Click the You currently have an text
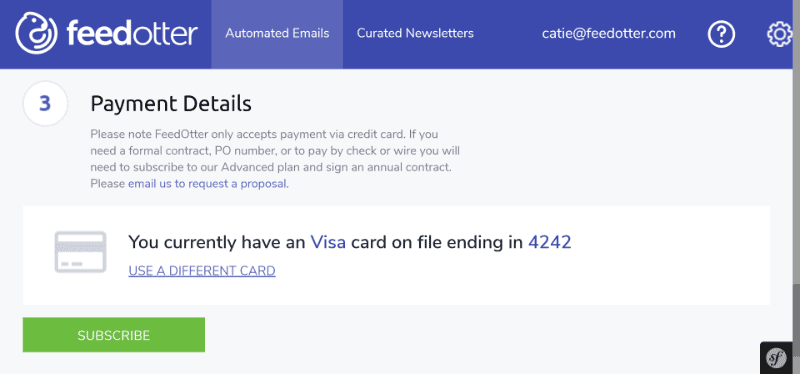 [217, 242]
